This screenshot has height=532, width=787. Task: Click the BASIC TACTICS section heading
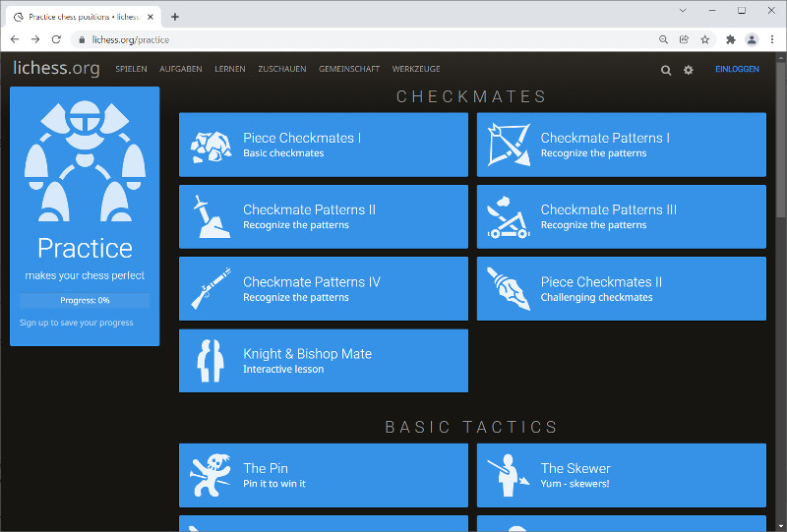click(x=472, y=427)
